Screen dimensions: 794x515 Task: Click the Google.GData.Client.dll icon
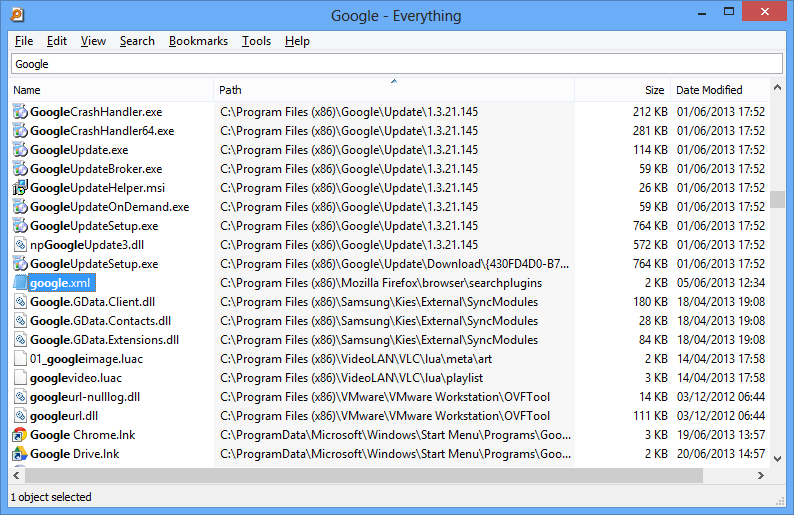[x=20, y=302]
